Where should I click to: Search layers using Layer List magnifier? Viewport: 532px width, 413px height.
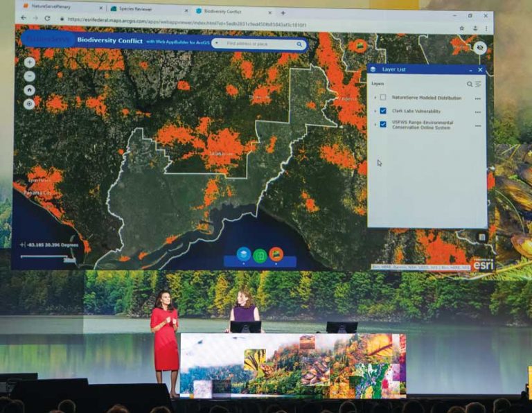coord(470,84)
